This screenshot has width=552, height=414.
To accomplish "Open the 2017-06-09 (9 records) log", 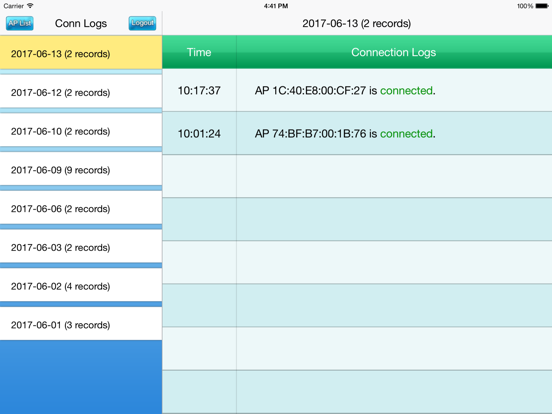I will 81,170.
